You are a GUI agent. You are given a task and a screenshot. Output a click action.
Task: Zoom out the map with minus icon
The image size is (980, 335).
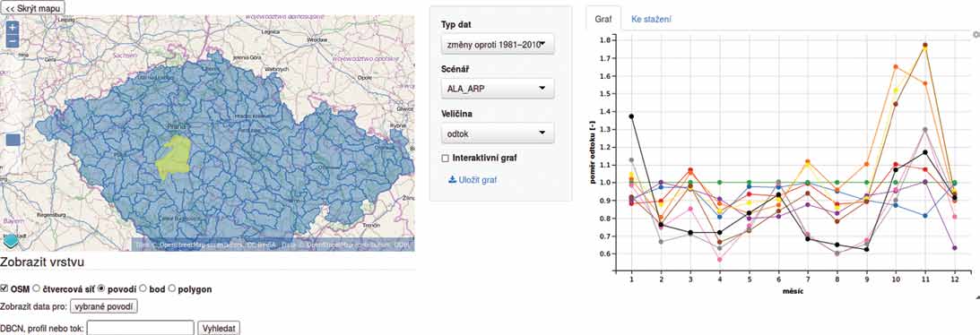(x=13, y=41)
